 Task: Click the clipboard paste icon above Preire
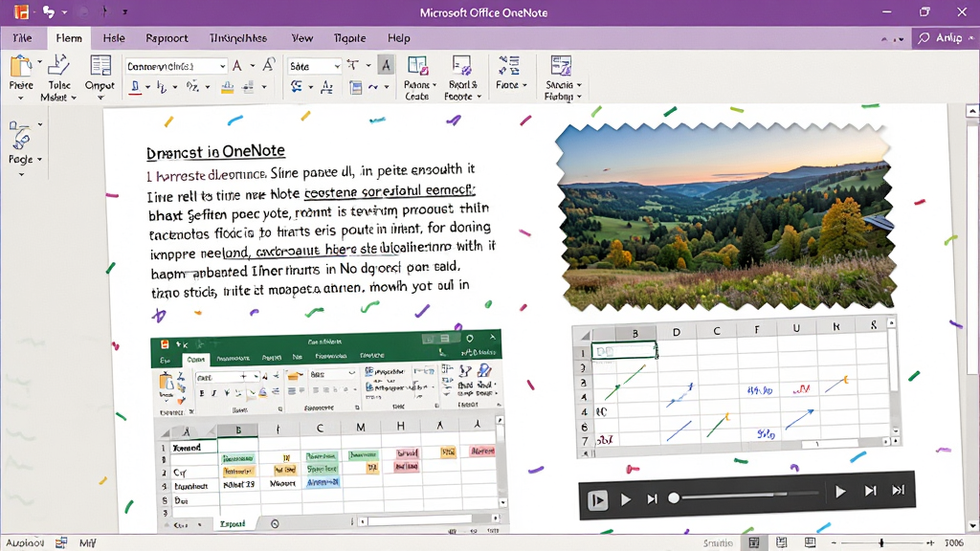click(x=20, y=66)
